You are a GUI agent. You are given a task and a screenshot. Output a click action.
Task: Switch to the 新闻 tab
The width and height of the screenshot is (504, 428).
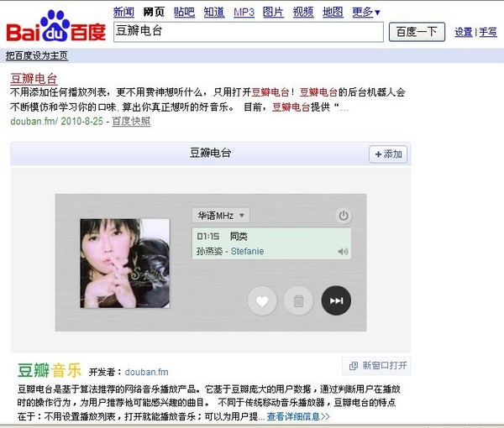[x=123, y=13]
